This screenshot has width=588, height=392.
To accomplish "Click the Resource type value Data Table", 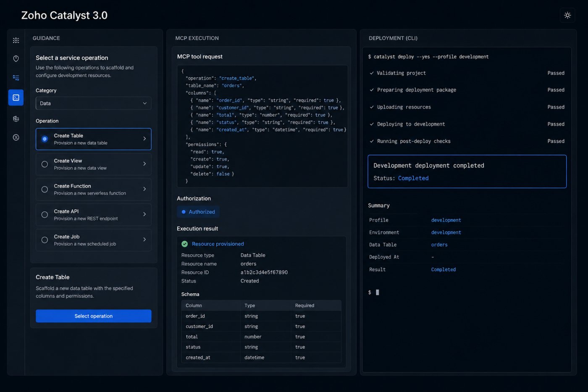I will pos(253,255).
